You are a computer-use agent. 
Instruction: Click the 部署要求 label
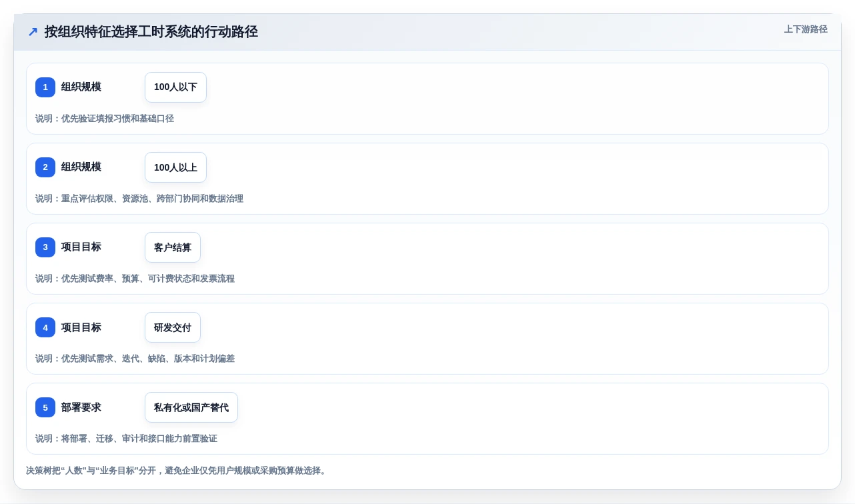click(81, 407)
